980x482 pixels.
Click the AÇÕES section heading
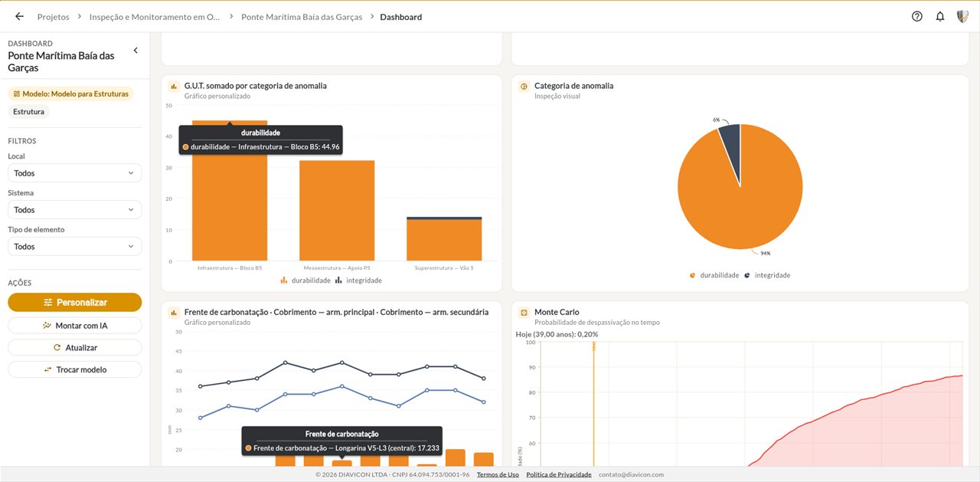(x=20, y=283)
